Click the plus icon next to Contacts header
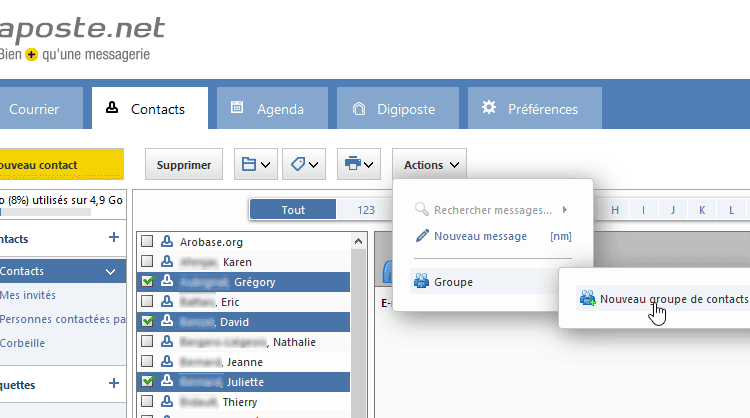Viewport: 750px width, 418px height. (x=113, y=238)
